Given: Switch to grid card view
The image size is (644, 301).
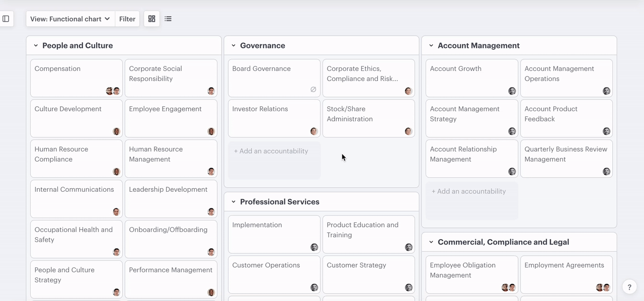Looking at the screenshot, I should pos(151,19).
